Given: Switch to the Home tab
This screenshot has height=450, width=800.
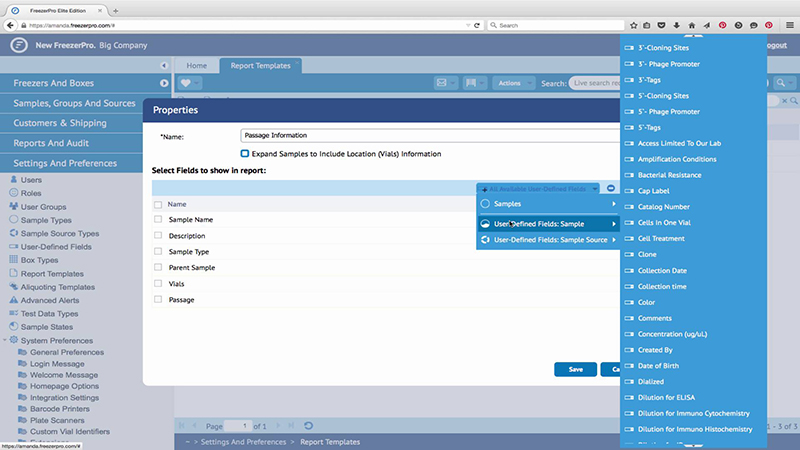Looking at the screenshot, I should pos(196,66).
